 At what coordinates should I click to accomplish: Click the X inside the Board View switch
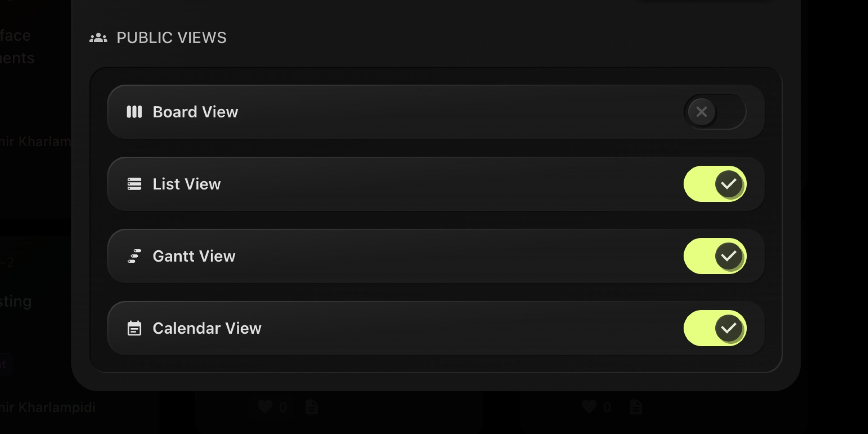pyautogui.click(x=701, y=112)
